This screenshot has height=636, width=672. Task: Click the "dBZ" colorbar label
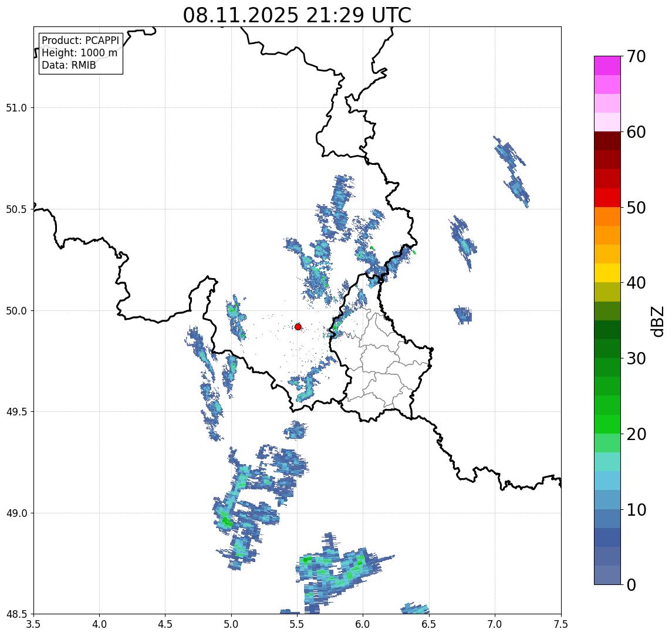coord(657,322)
